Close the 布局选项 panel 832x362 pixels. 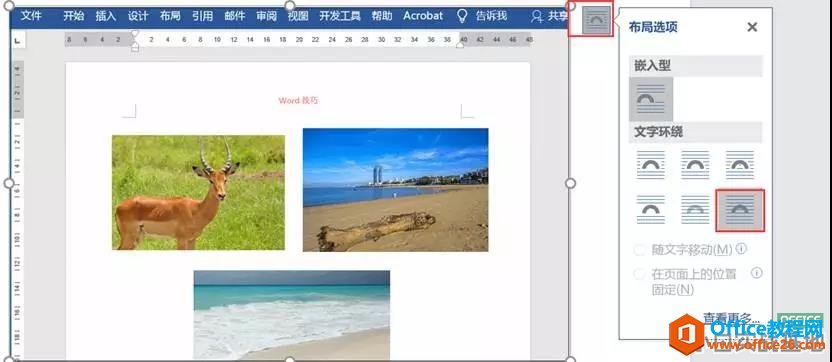click(x=752, y=27)
